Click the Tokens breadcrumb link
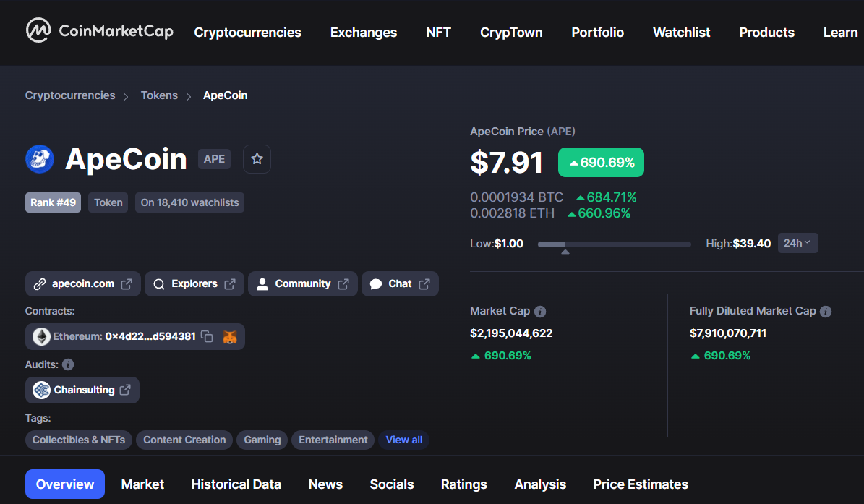Screen dimensions: 864x504 tap(159, 95)
